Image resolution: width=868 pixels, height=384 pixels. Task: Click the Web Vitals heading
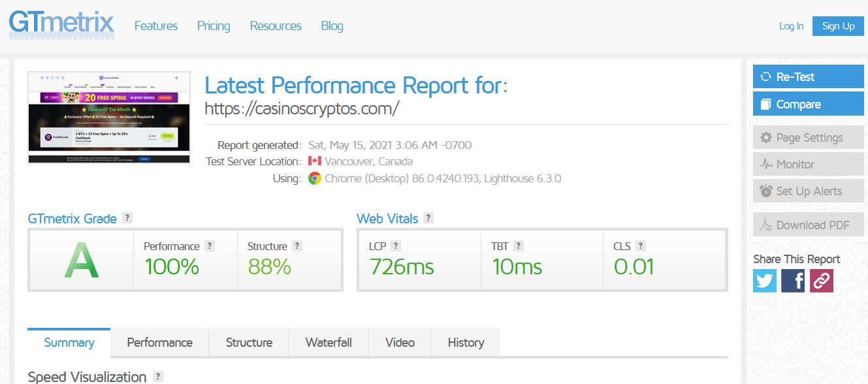coord(387,218)
